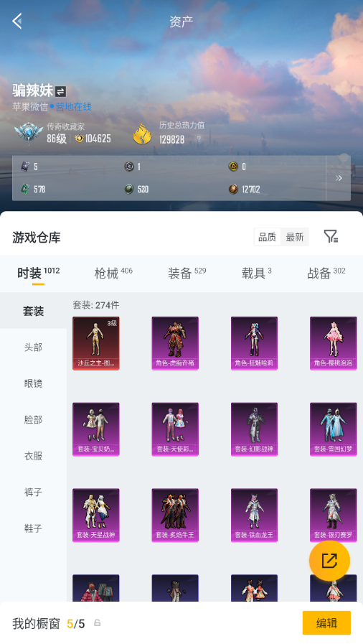Open the 套装-炙焰牛王 outfit
The width and height of the screenshot is (363, 644).
pos(175,515)
